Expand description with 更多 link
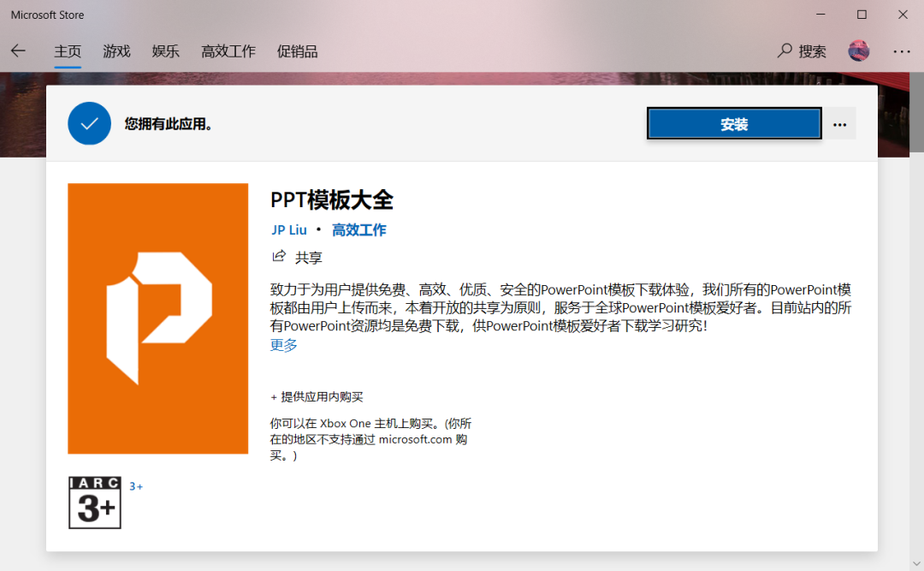 coord(283,344)
